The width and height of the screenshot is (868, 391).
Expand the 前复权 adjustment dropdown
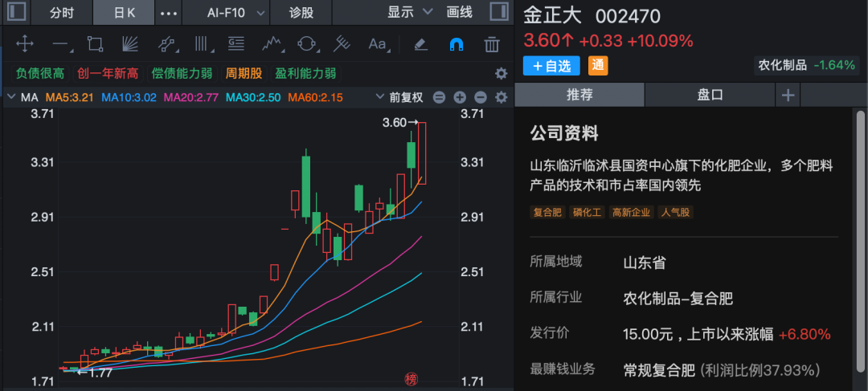(x=399, y=98)
